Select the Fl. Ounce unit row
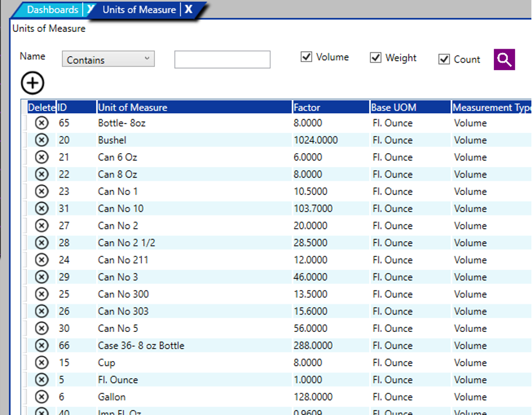The height and width of the screenshot is (415, 532). (118, 380)
